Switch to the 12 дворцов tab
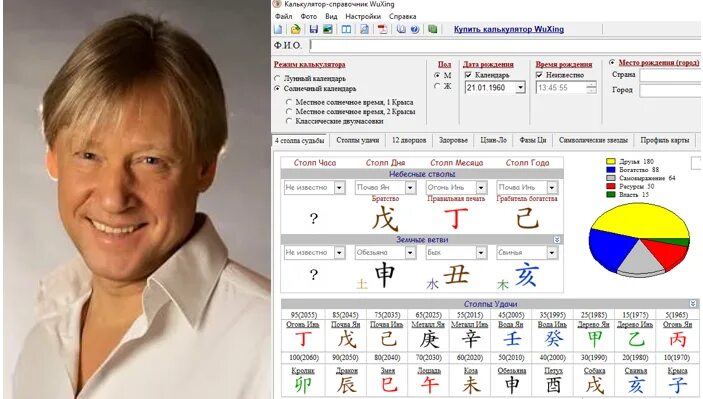This screenshot has height=399, width=703. [x=409, y=140]
